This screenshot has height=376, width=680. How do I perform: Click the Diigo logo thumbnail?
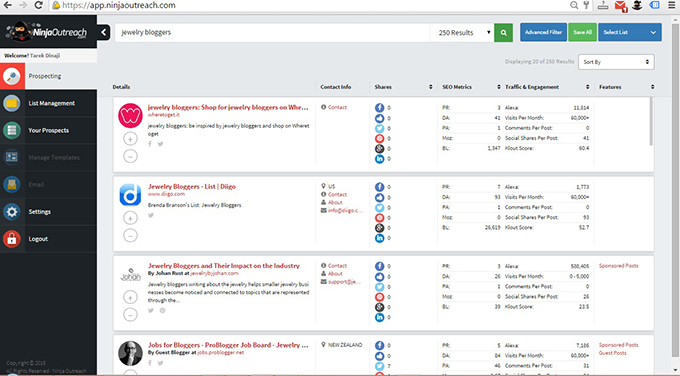(130, 195)
